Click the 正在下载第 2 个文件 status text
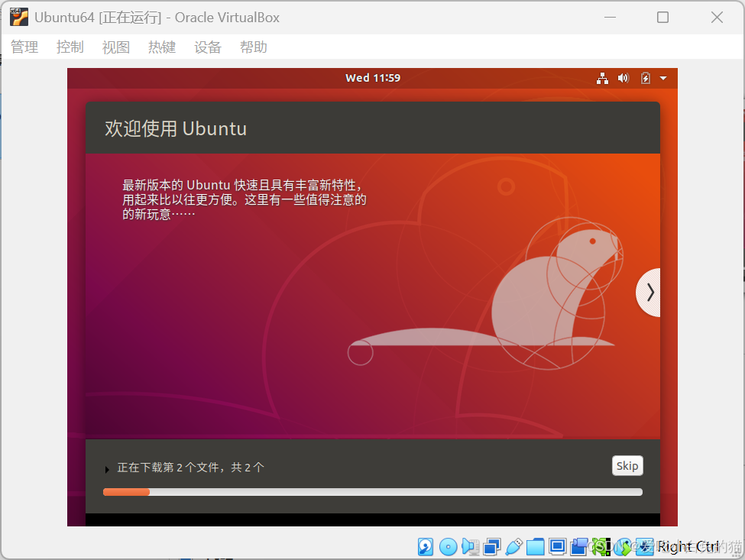The width and height of the screenshot is (745, 560). pyautogui.click(x=190, y=468)
